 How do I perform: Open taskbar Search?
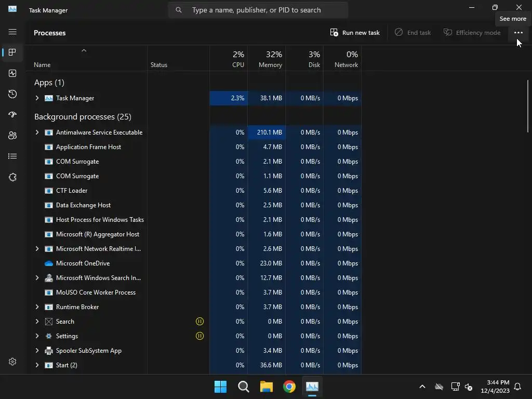pyautogui.click(x=243, y=387)
